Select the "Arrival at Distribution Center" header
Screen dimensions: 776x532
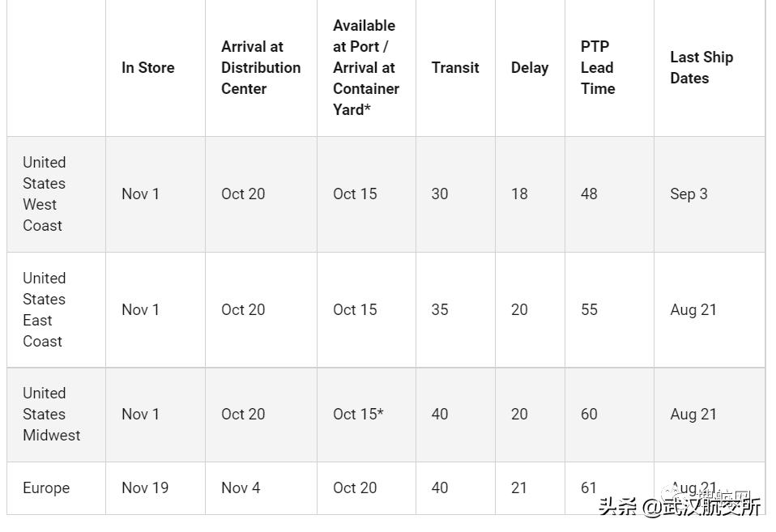click(261, 68)
